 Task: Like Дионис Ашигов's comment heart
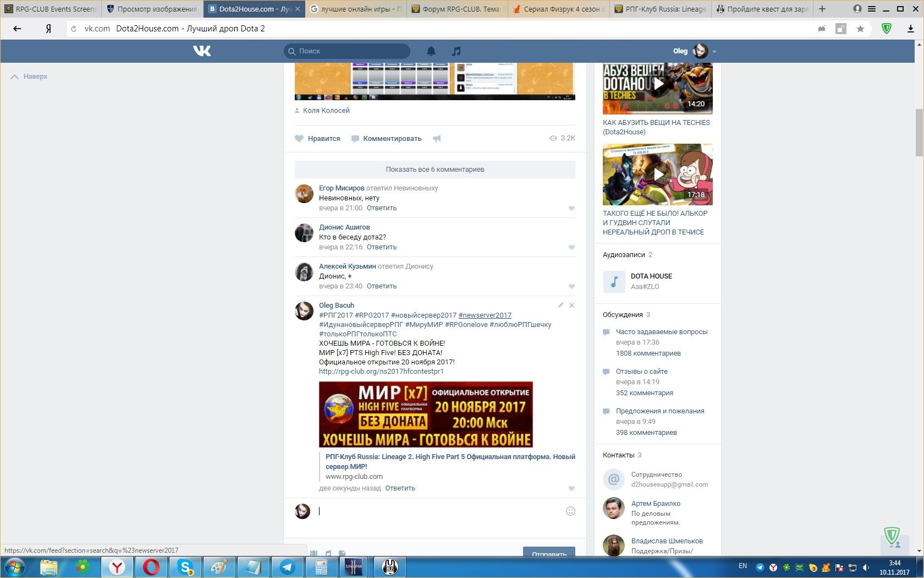pyautogui.click(x=571, y=247)
